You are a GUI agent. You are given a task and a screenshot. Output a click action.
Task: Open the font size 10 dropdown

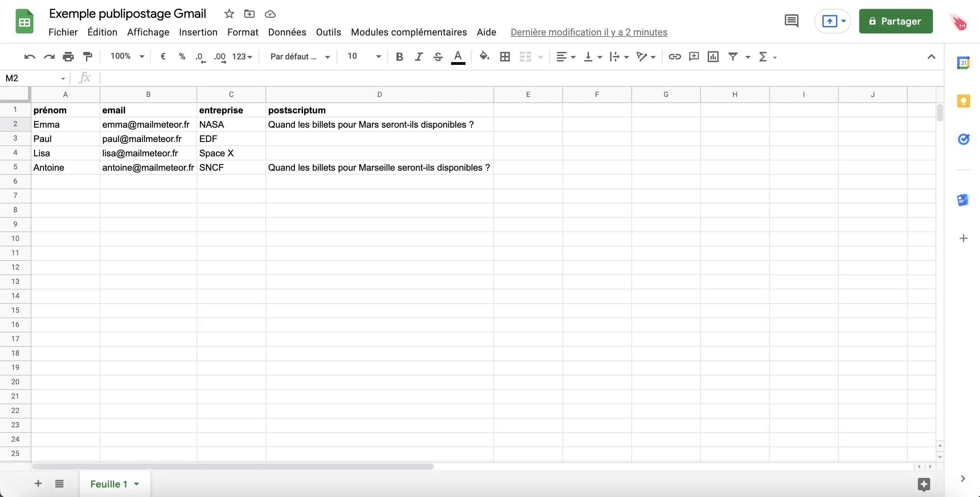[364, 56]
